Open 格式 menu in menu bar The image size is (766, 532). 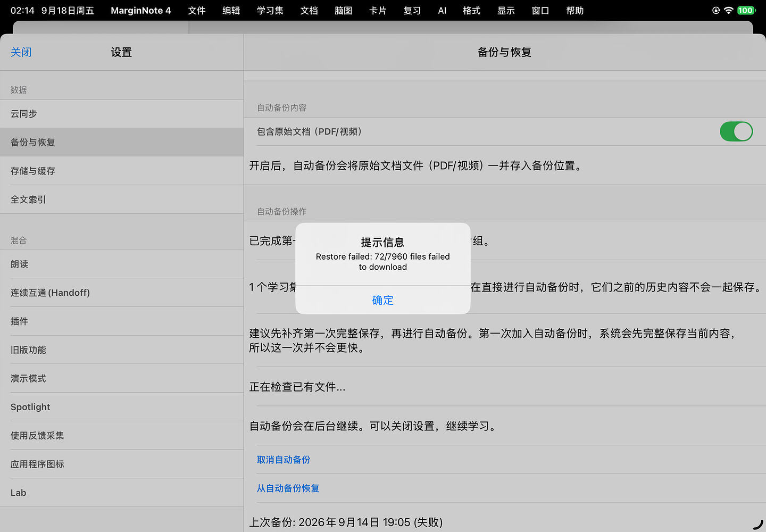click(472, 10)
